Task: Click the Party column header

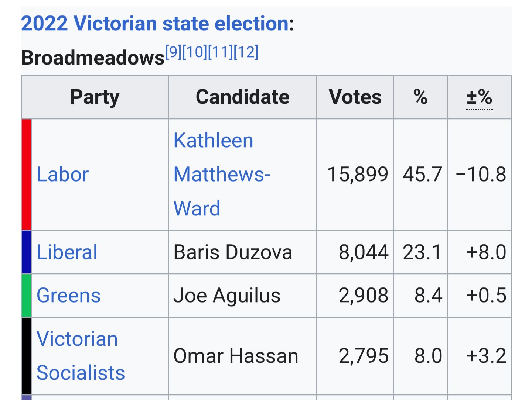Action: coord(95,97)
